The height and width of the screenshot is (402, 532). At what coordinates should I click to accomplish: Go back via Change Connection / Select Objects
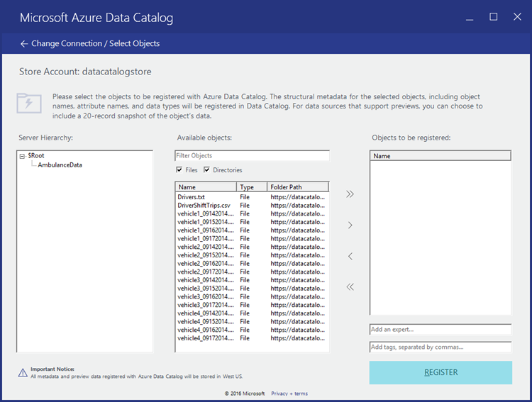95,44
